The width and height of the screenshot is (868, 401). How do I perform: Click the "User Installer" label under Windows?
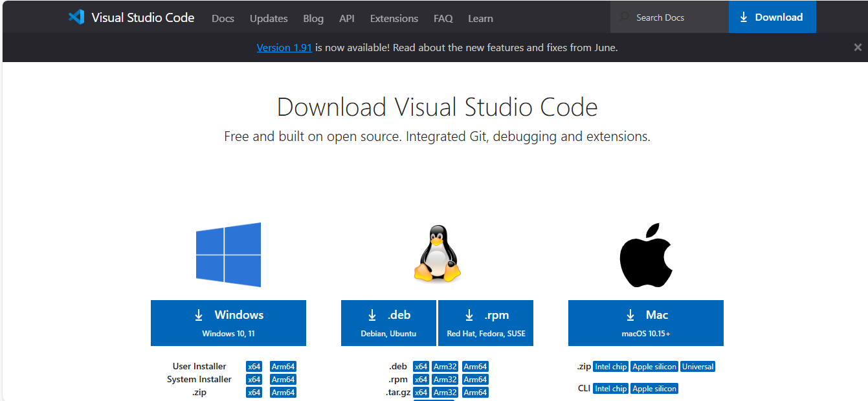(x=199, y=367)
